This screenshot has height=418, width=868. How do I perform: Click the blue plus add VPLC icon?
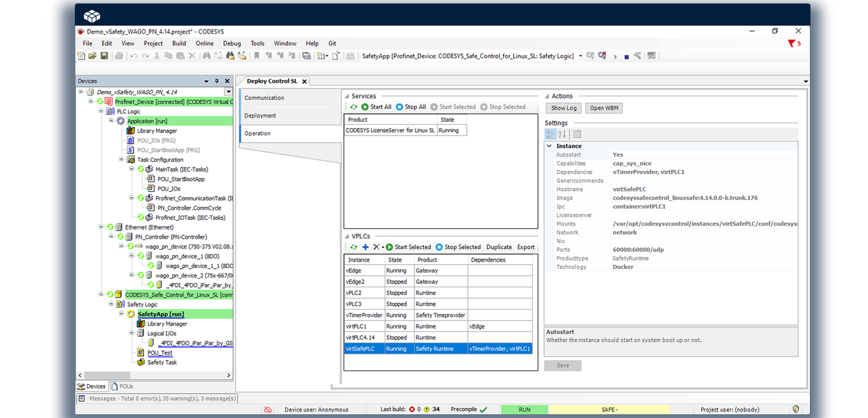[366, 247]
